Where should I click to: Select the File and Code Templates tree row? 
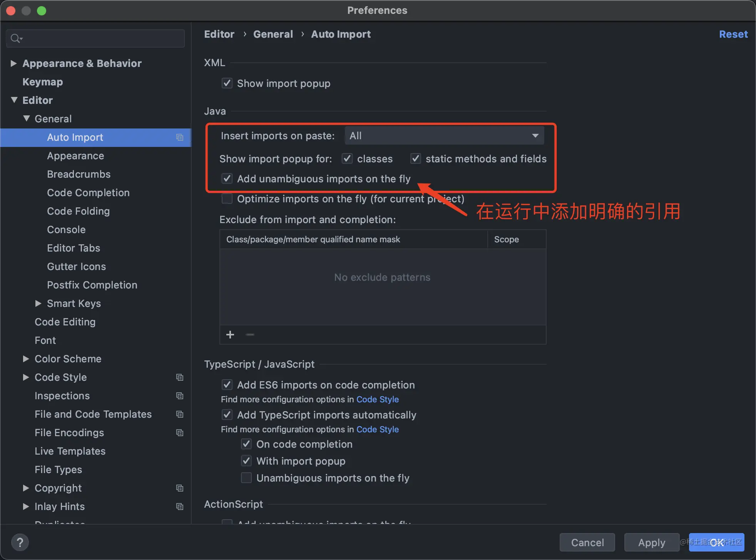pos(95,414)
